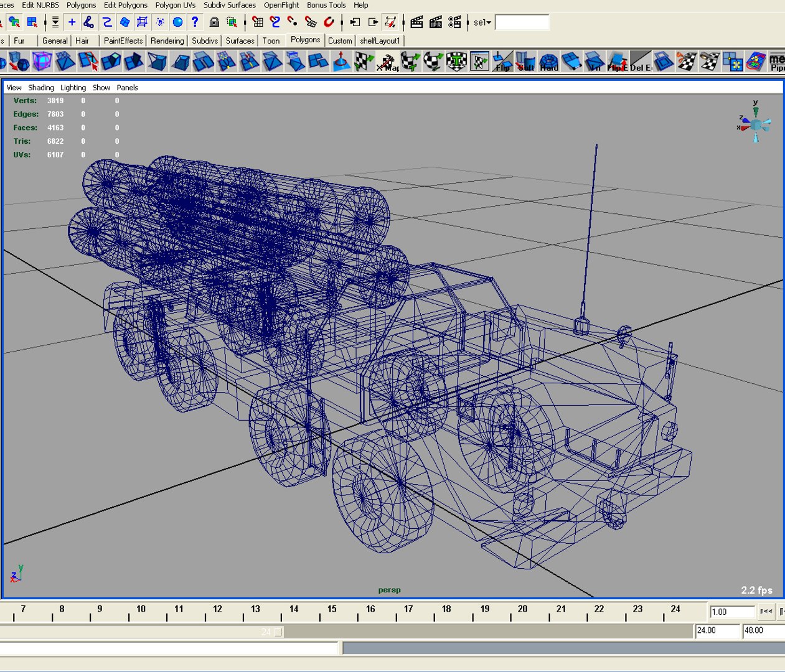Toggle the surfaces selection mask icon
The image size is (785, 672).
pos(125,22)
